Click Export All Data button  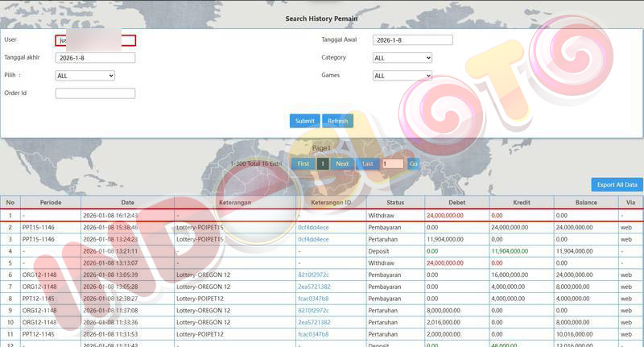pyautogui.click(x=617, y=184)
